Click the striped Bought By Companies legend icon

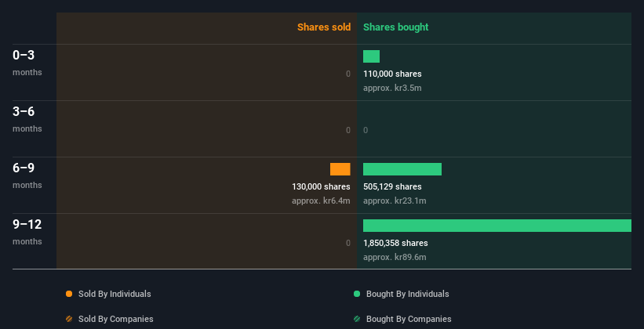coord(357,319)
